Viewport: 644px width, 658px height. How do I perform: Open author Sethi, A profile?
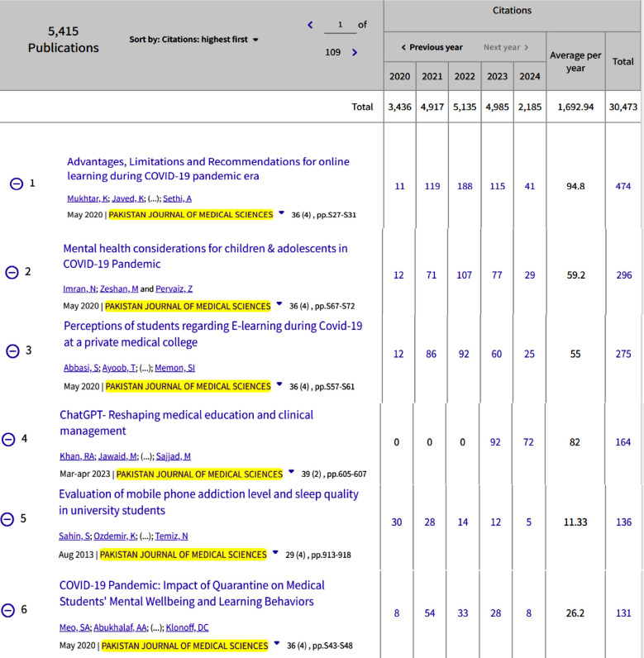tap(177, 198)
